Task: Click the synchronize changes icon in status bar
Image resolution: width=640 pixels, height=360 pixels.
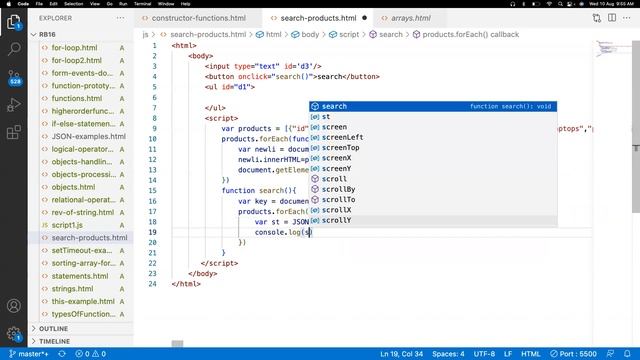Action: (x=62, y=354)
